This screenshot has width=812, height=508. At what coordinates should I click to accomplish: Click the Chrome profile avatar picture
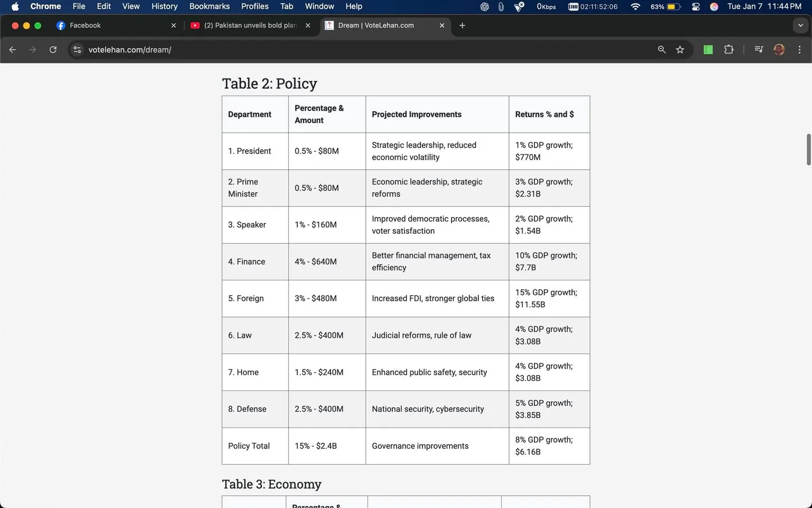pos(779,49)
